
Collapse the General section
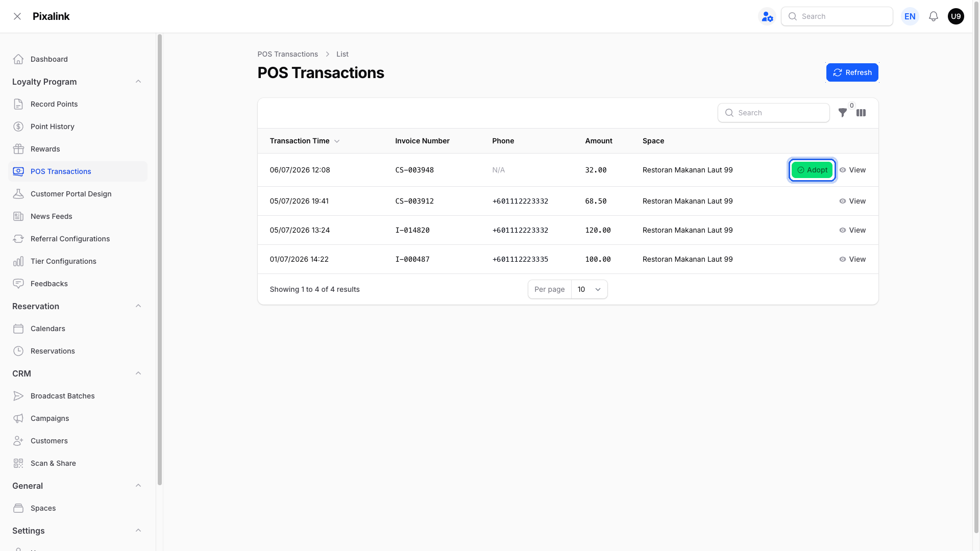(138, 486)
